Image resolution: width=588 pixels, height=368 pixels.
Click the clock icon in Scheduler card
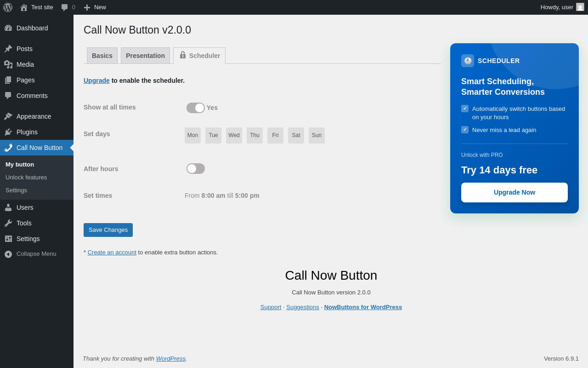[x=468, y=61]
